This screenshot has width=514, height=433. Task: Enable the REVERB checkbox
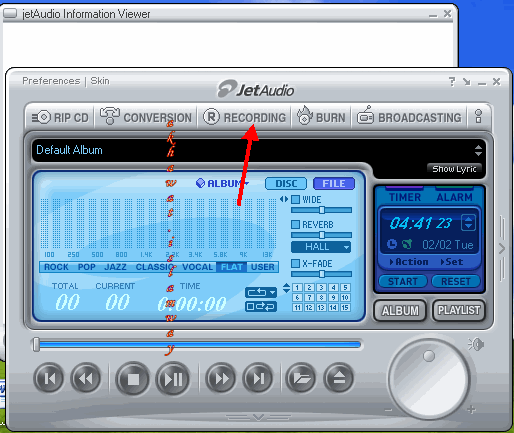tap(296, 224)
